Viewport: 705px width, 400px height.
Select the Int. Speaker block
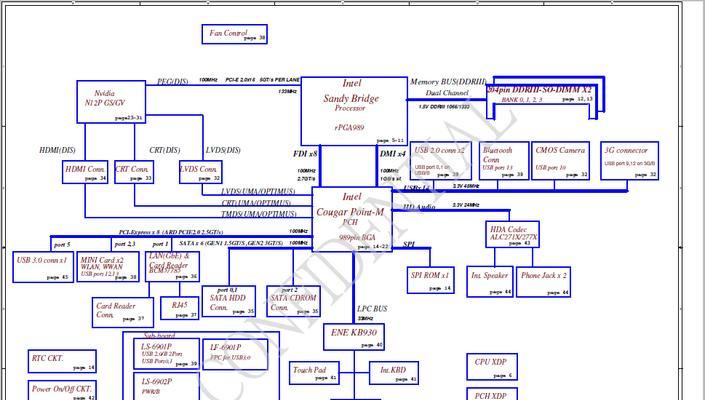pos(490,282)
